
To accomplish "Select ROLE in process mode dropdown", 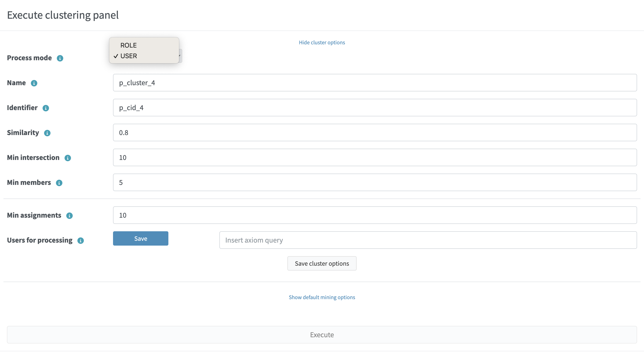I will (x=128, y=45).
